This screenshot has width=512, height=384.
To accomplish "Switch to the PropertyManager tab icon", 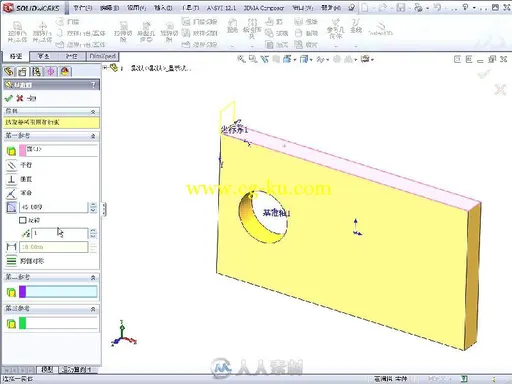I will click(x=23, y=71).
